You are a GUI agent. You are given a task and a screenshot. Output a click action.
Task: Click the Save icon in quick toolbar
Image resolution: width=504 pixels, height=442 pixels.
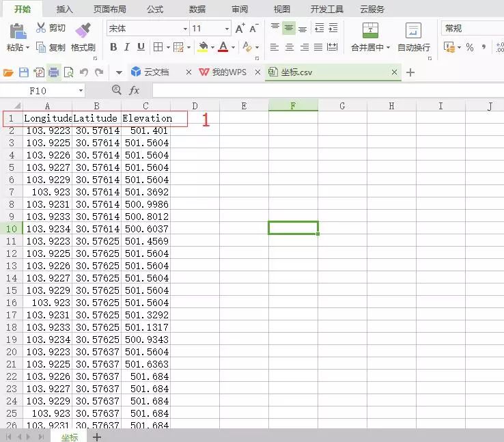[x=24, y=72]
